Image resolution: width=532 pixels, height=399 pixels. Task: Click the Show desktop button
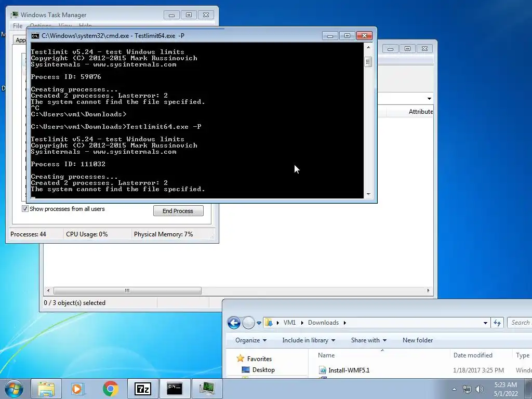click(529, 389)
